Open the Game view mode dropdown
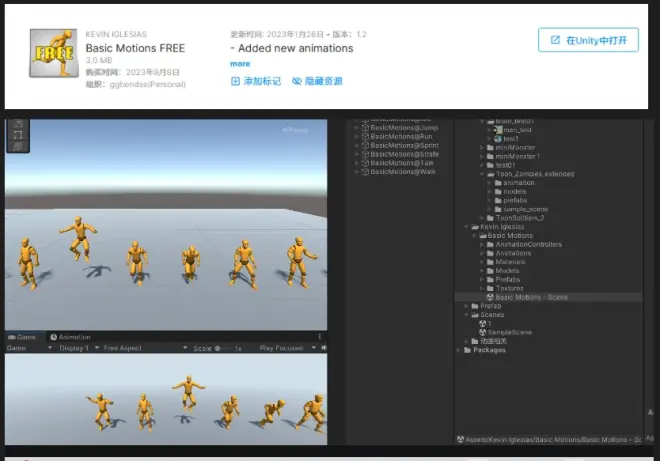This screenshot has width=660, height=461. tap(29, 348)
